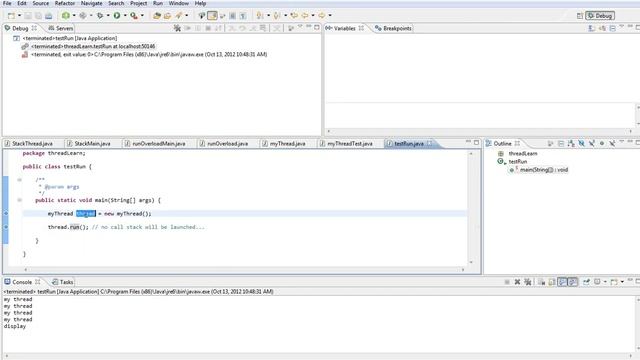Screen dimensions: 640x360
Task: Collapse the main method fold in editor
Action: [x=19, y=200]
